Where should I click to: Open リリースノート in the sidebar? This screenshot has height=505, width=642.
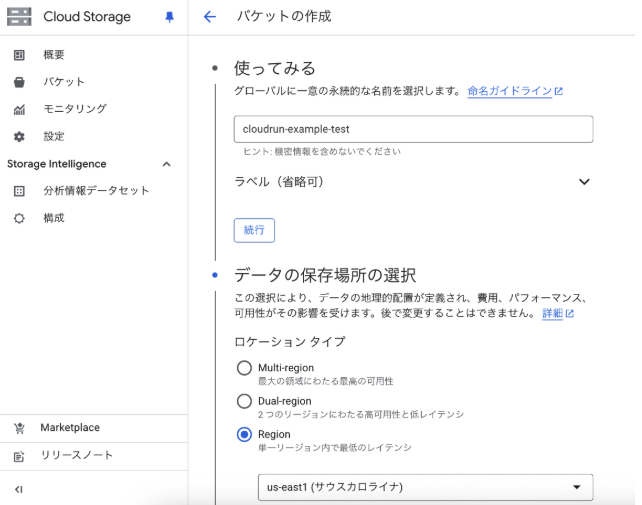[77, 455]
